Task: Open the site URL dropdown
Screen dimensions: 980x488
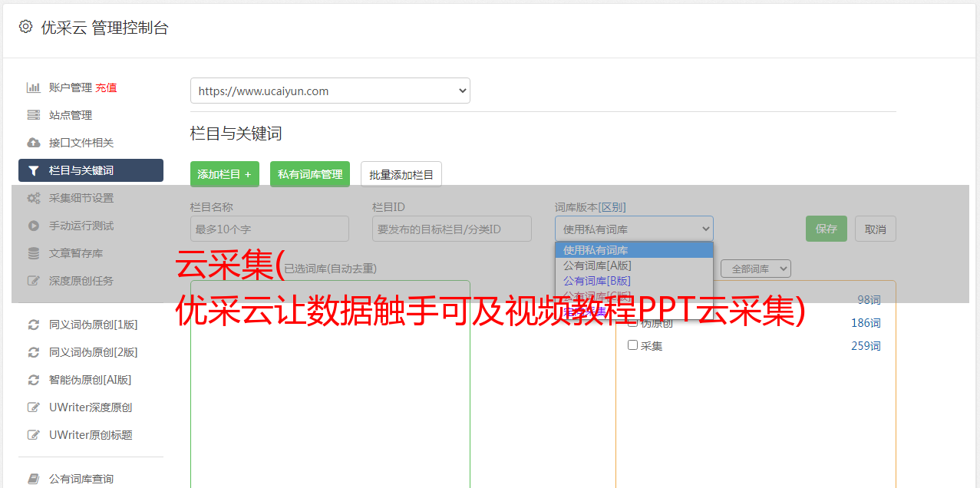Action: pos(330,91)
